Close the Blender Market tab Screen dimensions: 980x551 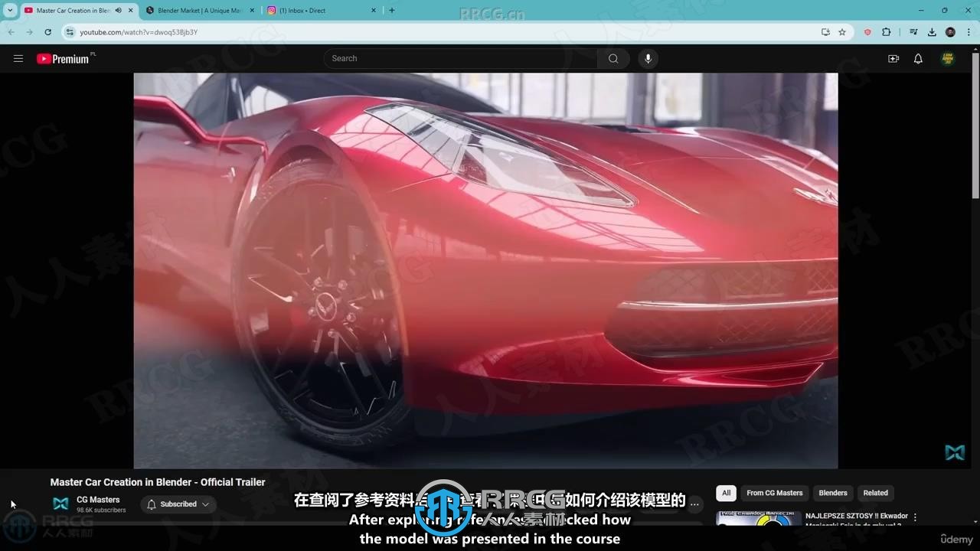coord(250,11)
